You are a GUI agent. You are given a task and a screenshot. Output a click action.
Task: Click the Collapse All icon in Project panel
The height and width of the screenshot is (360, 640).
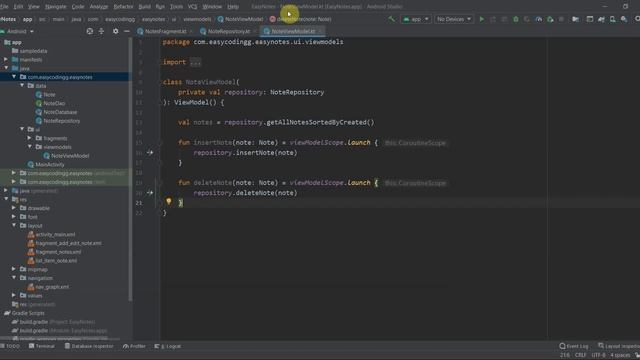(x=101, y=31)
